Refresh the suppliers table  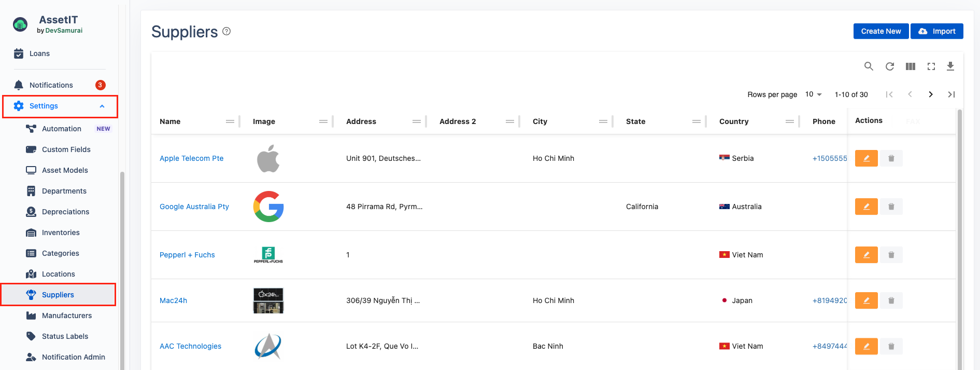(x=889, y=66)
